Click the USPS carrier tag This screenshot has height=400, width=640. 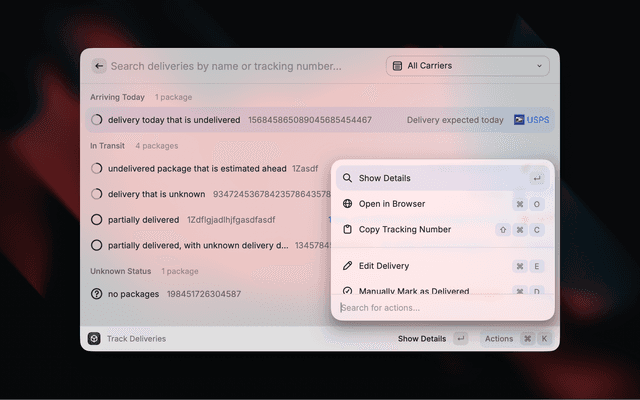click(532, 120)
